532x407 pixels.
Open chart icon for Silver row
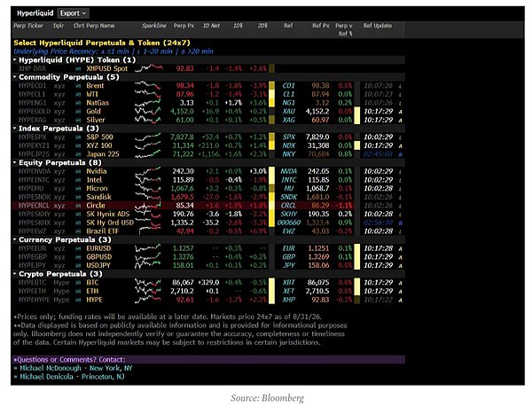(x=78, y=120)
